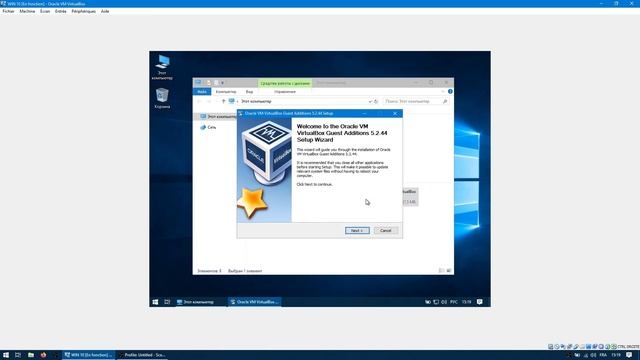Screen dimensions: 640x360
Task: Click guest volume tray icon
Action: click(444, 302)
